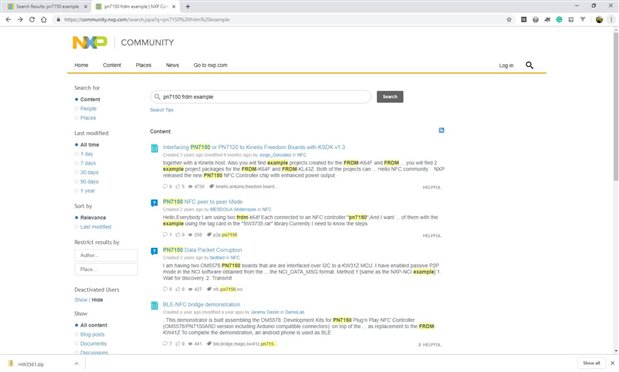Bookmark page with the star icon
The width and height of the screenshot is (619, 372).
509,19
